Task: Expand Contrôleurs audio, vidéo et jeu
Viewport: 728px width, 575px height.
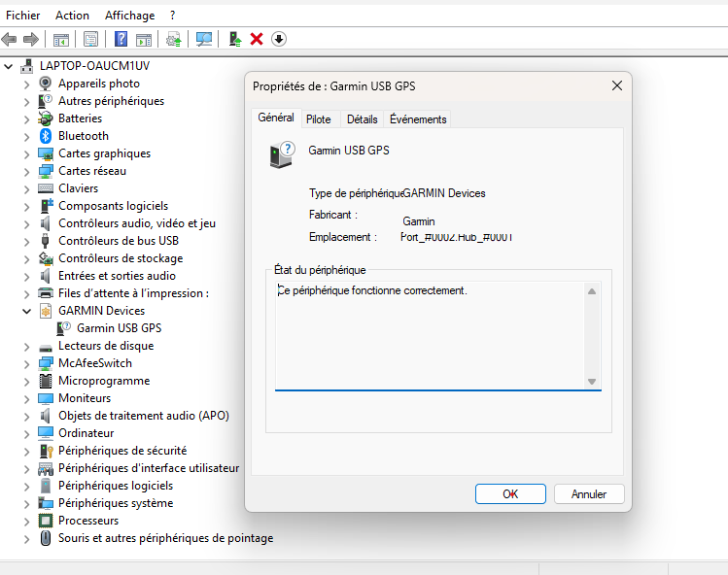Action: coord(26,224)
